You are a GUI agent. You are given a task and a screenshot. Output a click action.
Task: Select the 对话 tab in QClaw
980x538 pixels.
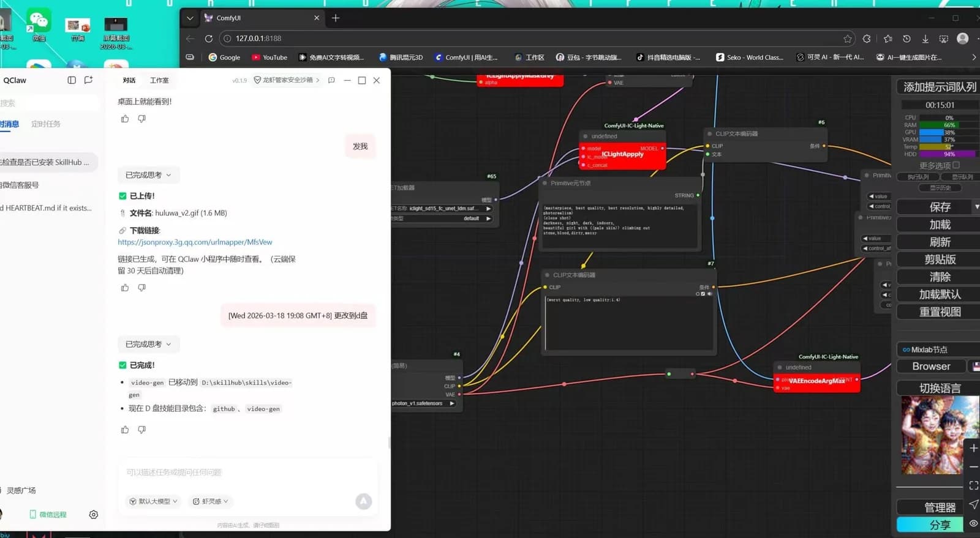click(x=129, y=80)
